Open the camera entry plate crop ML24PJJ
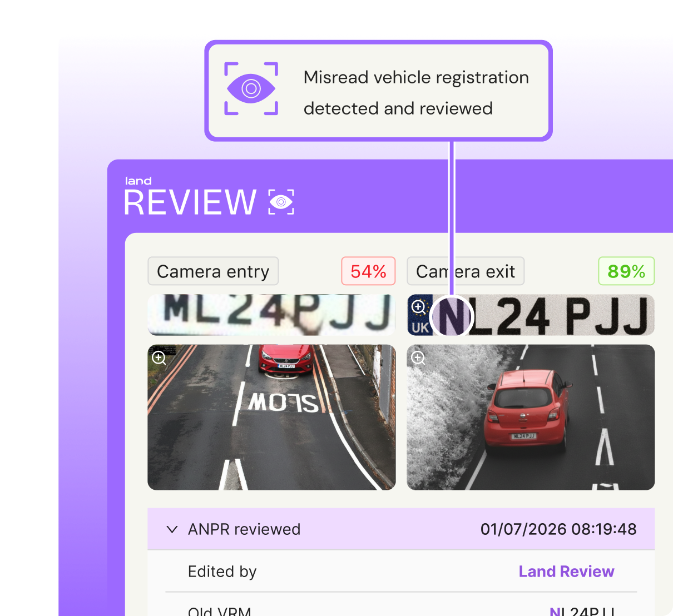 (271, 315)
